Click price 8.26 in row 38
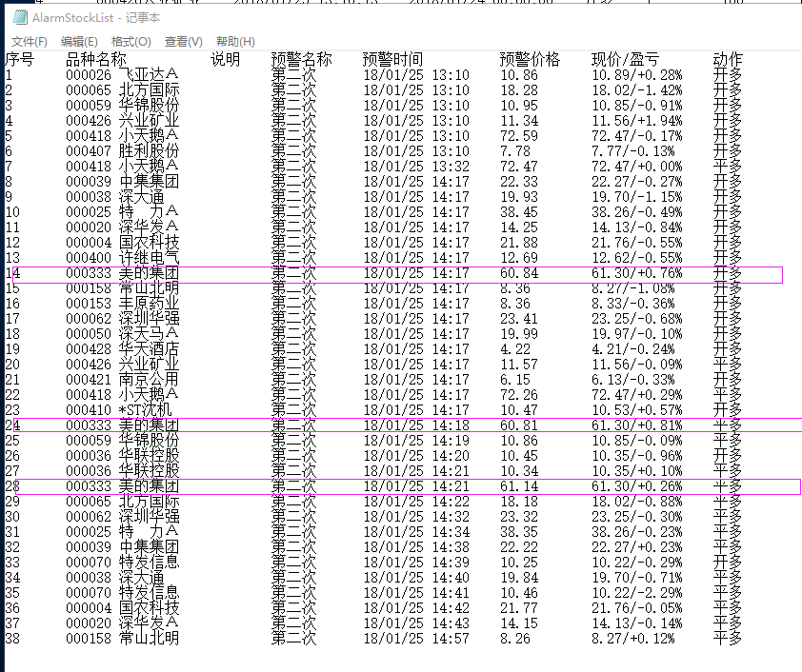802x672 pixels. click(515, 639)
